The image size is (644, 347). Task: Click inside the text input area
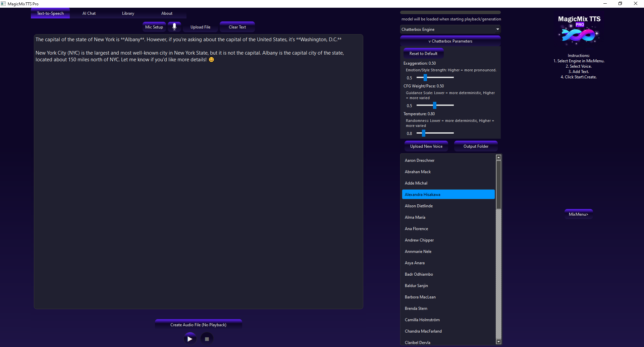199,171
